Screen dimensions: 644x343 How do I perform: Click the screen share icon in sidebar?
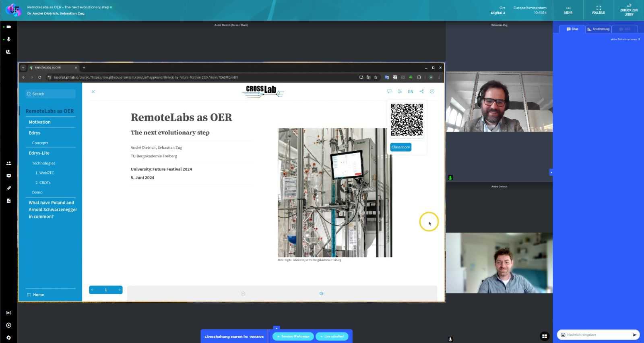point(8,176)
